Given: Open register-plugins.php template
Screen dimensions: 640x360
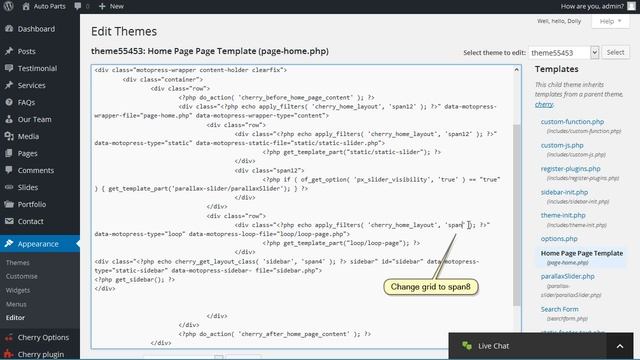Looking at the screenshot, I should point(571,169).
